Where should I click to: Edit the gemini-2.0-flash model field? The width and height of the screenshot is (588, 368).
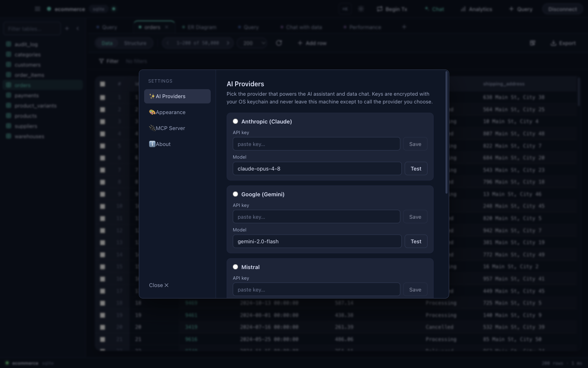point(317,241)
